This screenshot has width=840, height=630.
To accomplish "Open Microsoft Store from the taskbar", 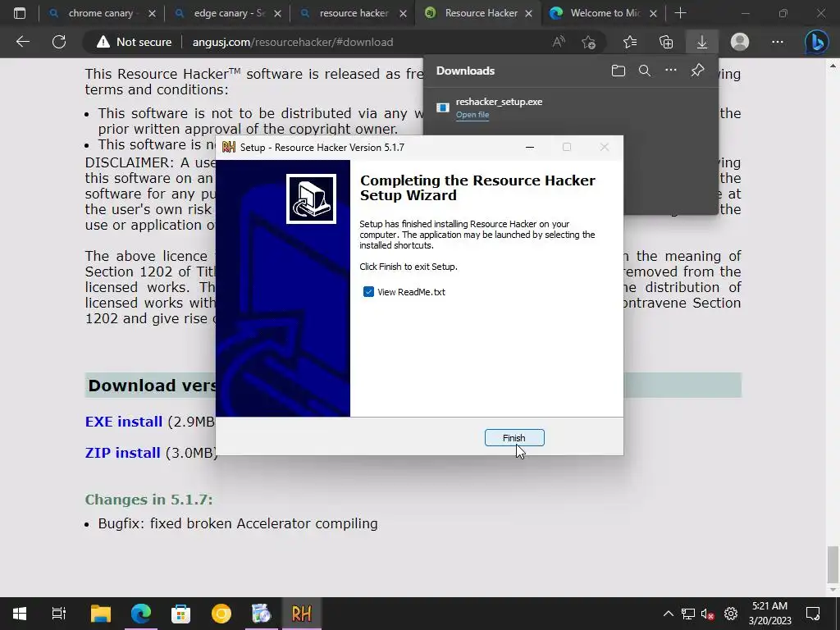I will (x=181, y=614).
